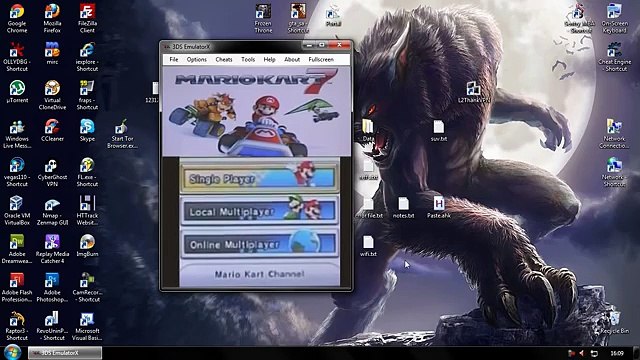
Task: Open the About menu
Action: [292, 60]
